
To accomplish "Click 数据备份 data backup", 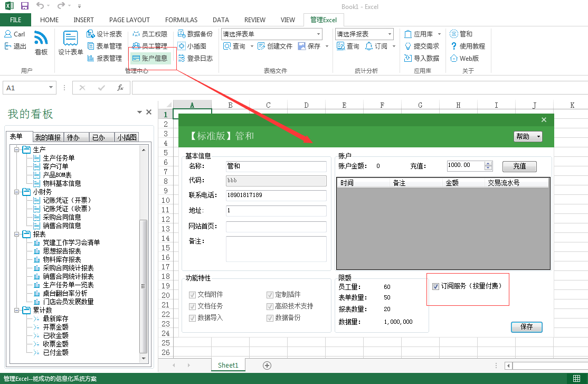I will (195, 34).
